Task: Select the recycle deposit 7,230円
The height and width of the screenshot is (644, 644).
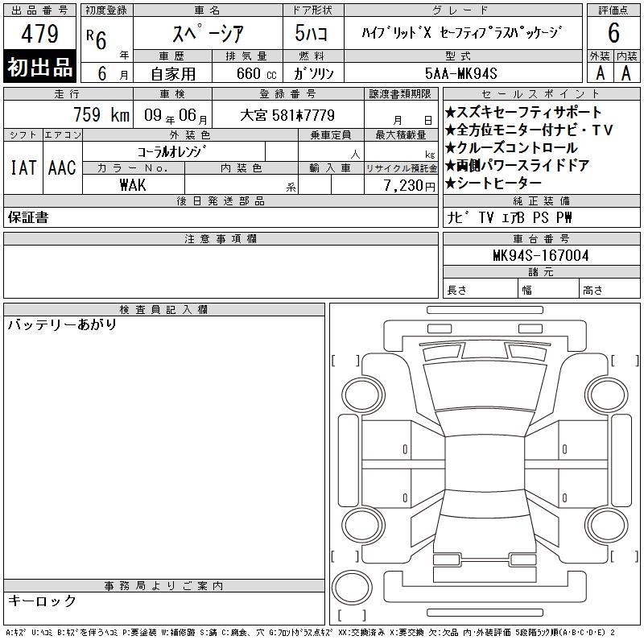Action: [410, 186]
